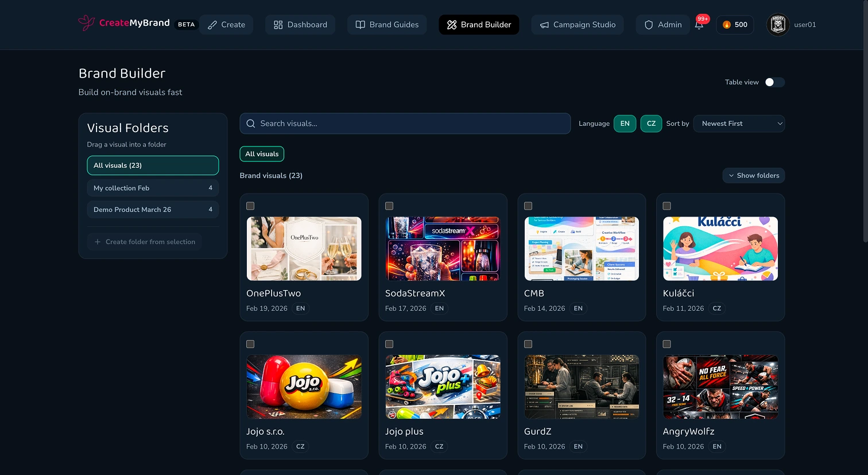The width and height of the screenshot is (868, 475).
Task: Click the CreateMyBrand flower logo icon
Action: click(87, 23)
